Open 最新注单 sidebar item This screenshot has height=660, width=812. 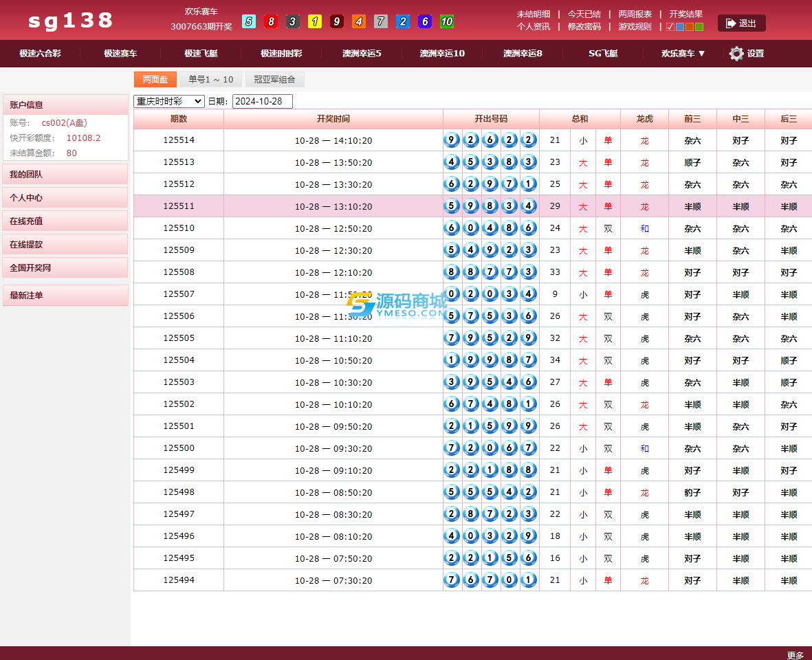[65, 295]
